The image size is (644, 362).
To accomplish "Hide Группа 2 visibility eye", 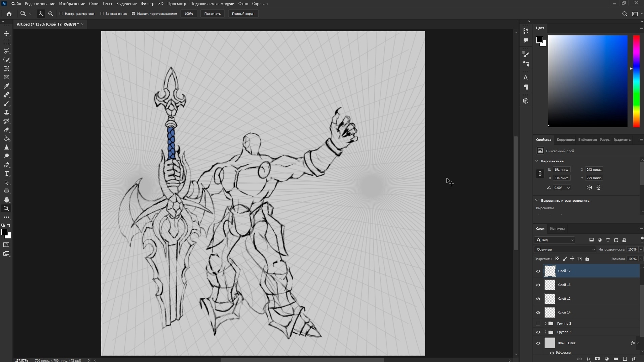I will coord(538,332).
